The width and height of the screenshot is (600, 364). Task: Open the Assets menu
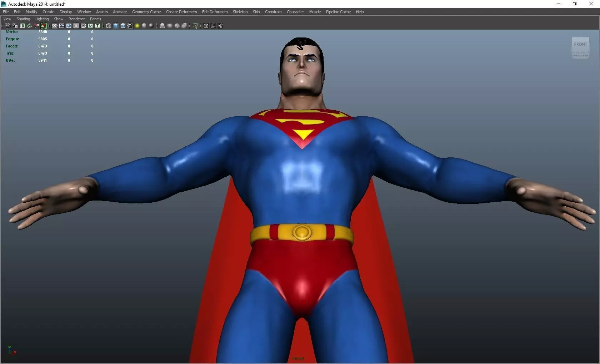click(102, 12)
